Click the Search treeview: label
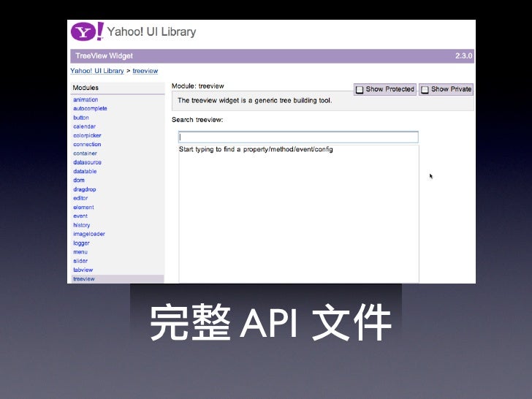Screen dimensions: 532x399 coord(197,120)
